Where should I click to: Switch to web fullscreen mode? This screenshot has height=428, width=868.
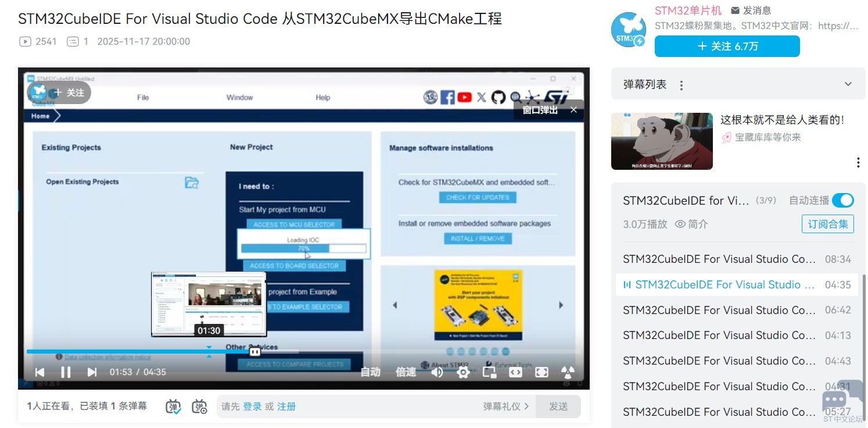pyautogui.click(x=515, y=372)
